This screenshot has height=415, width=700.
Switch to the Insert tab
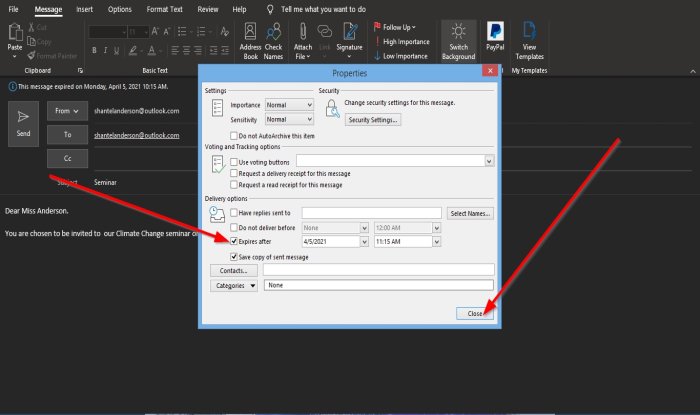coord(84,9)
